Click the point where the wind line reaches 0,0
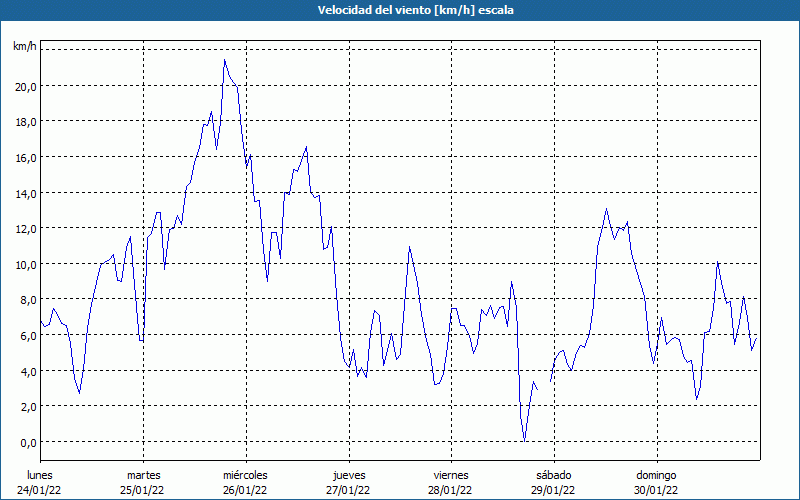800x500 pixels. point(524,440)
